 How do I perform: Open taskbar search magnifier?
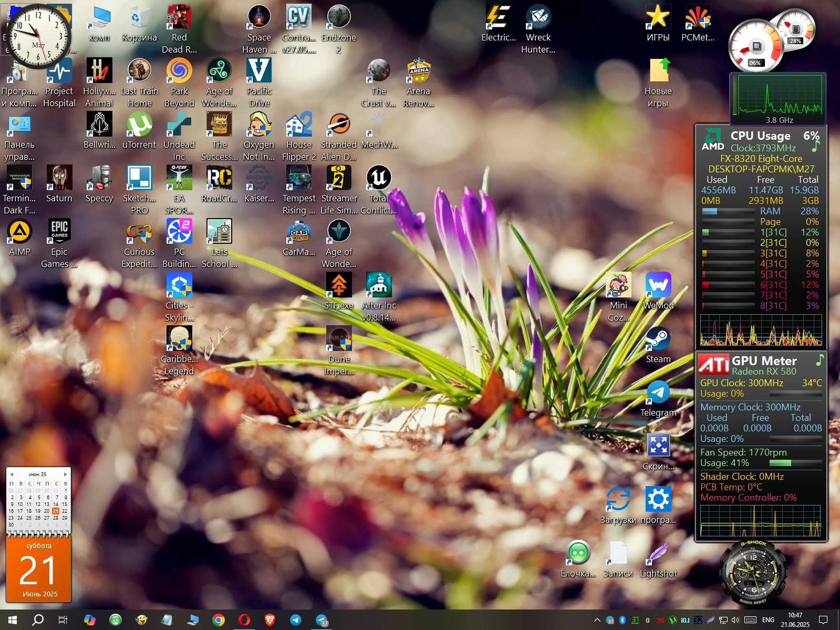38,620
